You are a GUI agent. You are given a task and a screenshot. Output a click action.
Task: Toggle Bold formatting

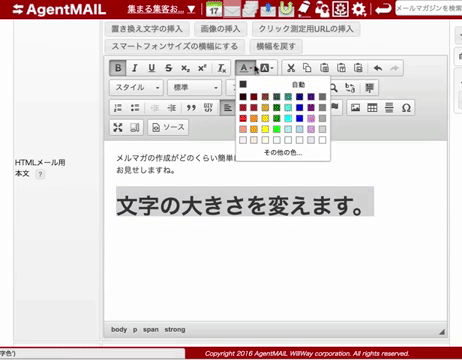[x=118, y=68]
